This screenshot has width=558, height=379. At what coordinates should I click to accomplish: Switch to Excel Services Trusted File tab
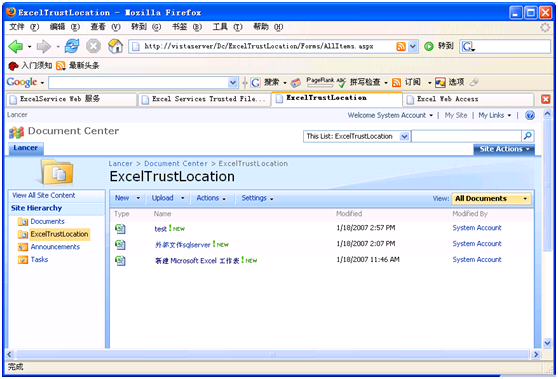(205, 99)
